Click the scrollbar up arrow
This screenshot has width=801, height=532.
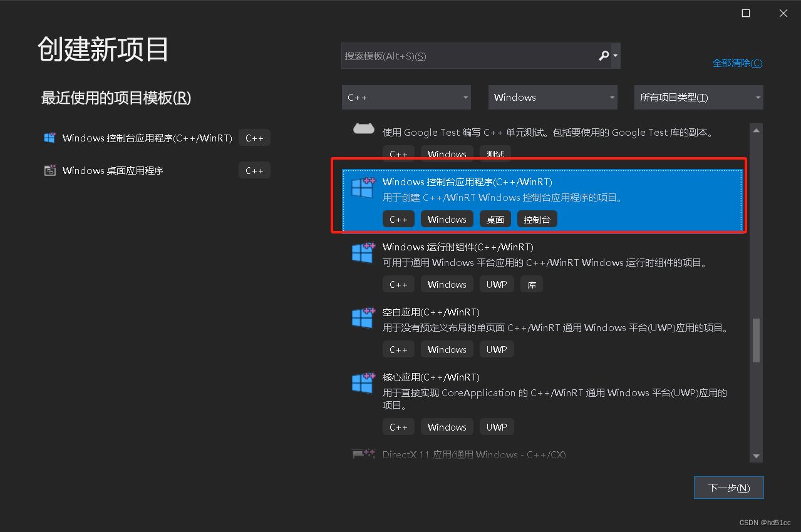[x=756, y=130]
